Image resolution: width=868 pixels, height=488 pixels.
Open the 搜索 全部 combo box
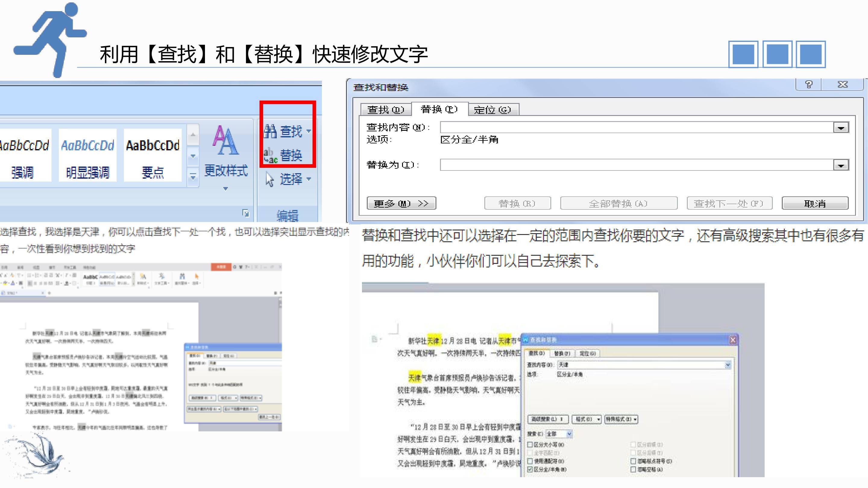coord(559,434)
